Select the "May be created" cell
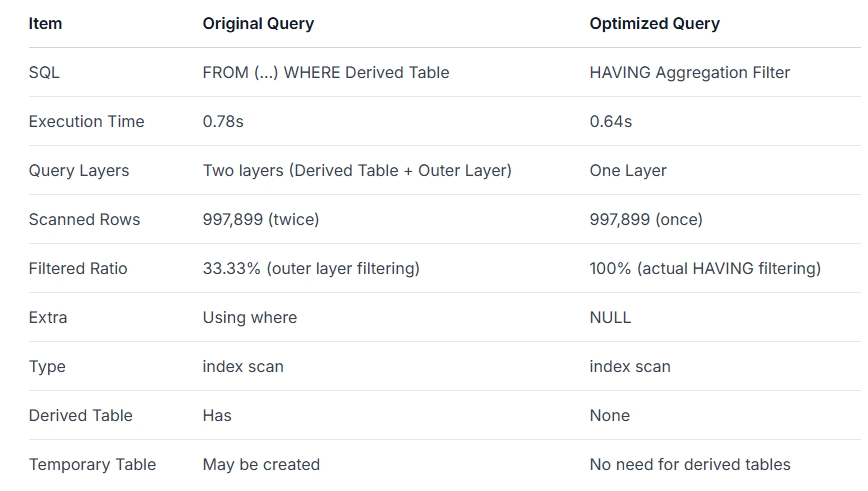This screenshot has height=491, width=868. click(x=261, y=464)
